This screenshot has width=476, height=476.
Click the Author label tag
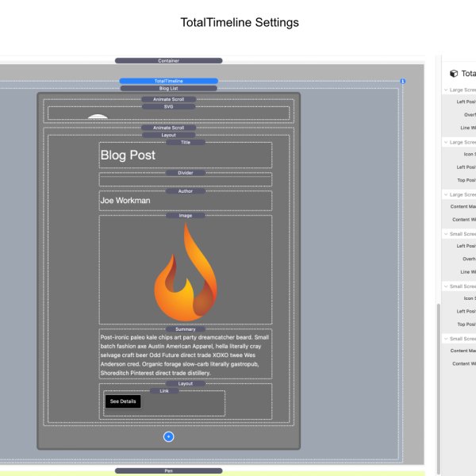click(x=186, y=191)
